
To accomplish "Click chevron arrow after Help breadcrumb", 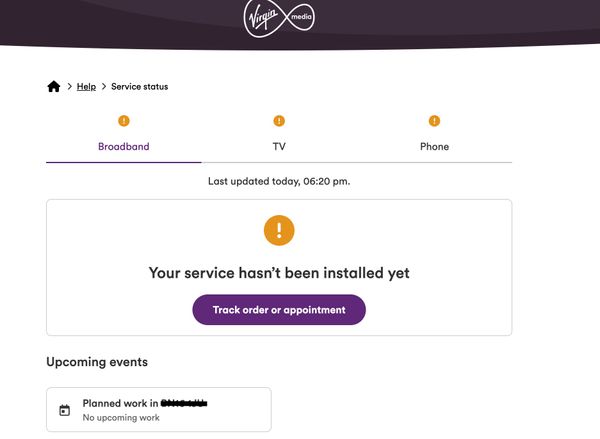I will click(104, 86).
